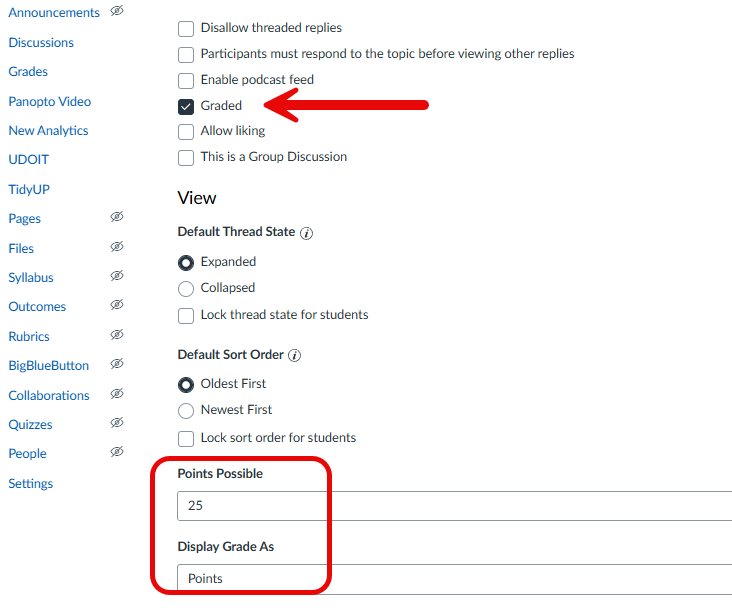This screenshot has width=732, height=612.
Task: Select the Collapsed thread state option
Action: (x=186, y=288)
